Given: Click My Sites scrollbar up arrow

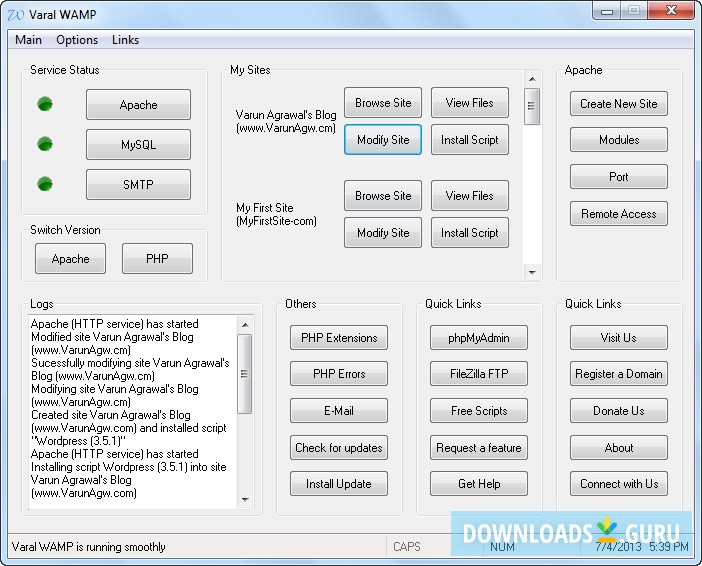Looking at the screenshot, I should coord(532,79).
